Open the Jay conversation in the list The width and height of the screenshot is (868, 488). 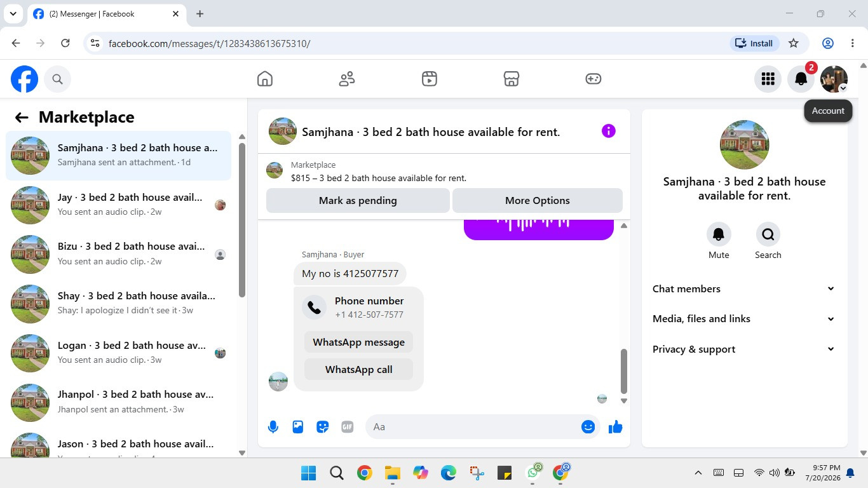point(119,205)
